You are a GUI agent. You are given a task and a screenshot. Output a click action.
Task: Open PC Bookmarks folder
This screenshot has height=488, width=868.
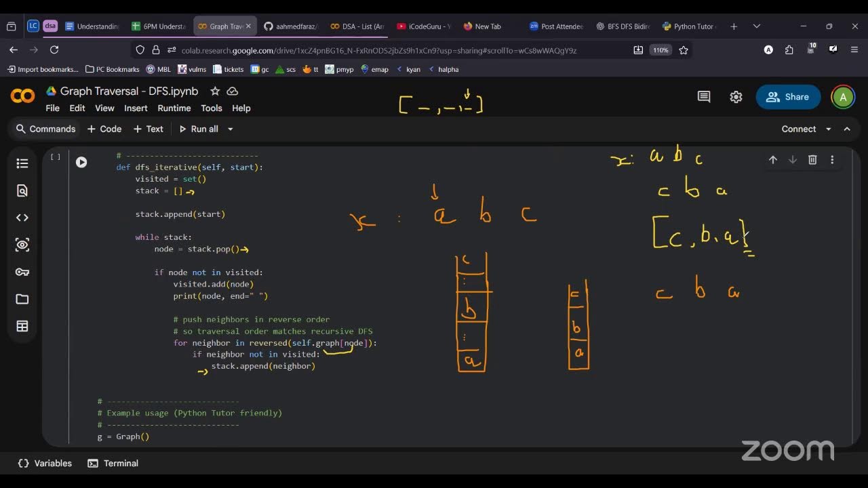click(x=113, y=69)
